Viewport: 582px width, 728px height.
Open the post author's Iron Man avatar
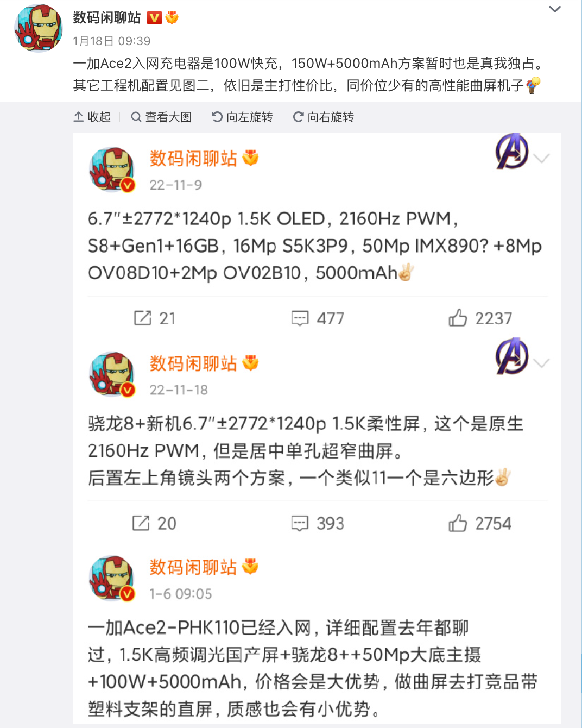pyautogui.click(x=38, y=28)
